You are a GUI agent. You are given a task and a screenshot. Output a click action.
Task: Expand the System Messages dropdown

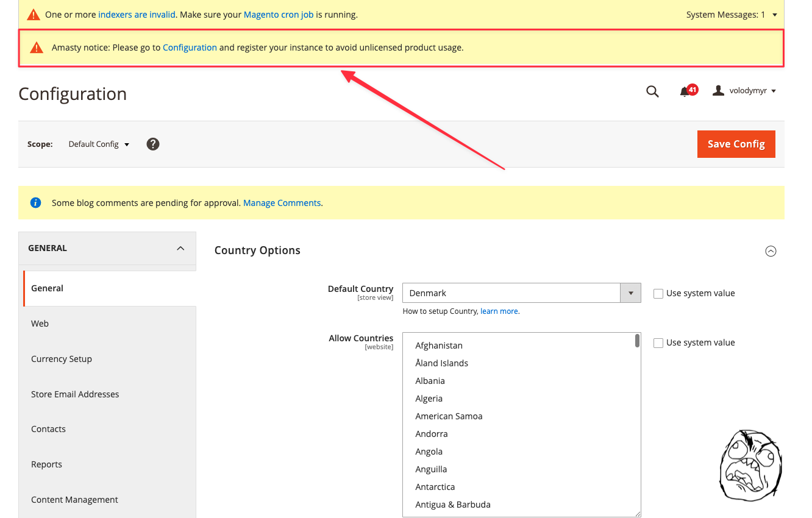coord(732,15)
